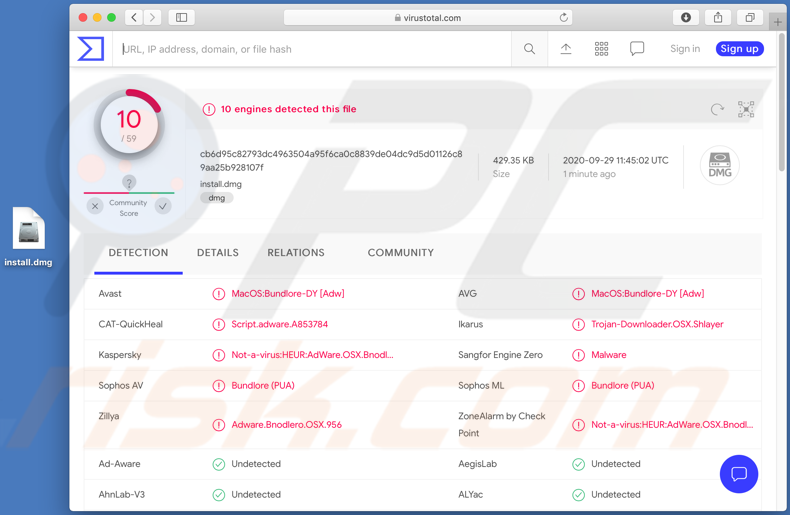The image size is (790, 515).
Task: Click the Sign in link
Action: pos(685,49)
